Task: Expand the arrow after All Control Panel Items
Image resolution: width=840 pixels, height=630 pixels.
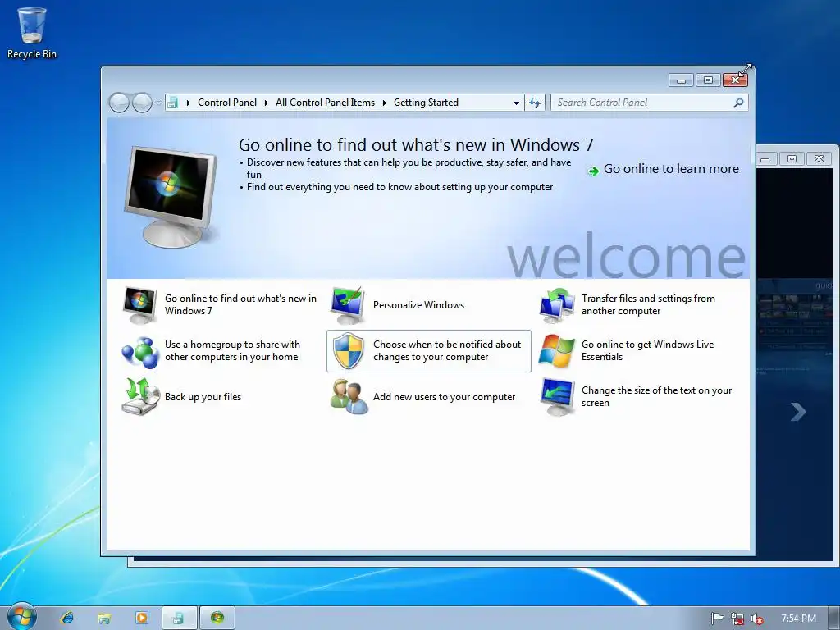Action: 385,103
